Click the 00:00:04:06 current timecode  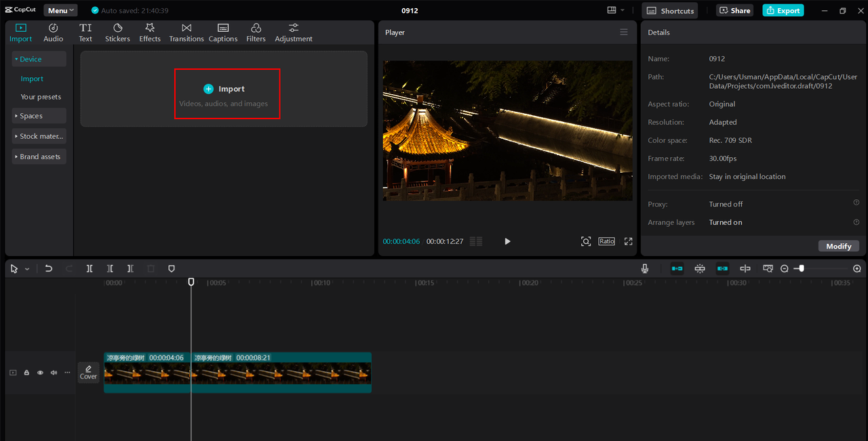point(401,241)
